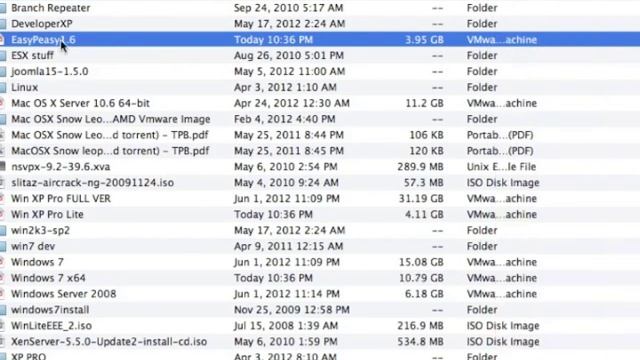Click the Unix E...le File kind cell
The width and height of the screenshot is (640, 360).
coord(501,167)
